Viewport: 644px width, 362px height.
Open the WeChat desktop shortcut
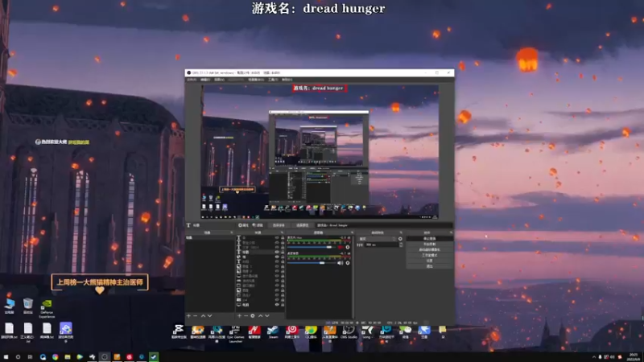coord(406,331)
